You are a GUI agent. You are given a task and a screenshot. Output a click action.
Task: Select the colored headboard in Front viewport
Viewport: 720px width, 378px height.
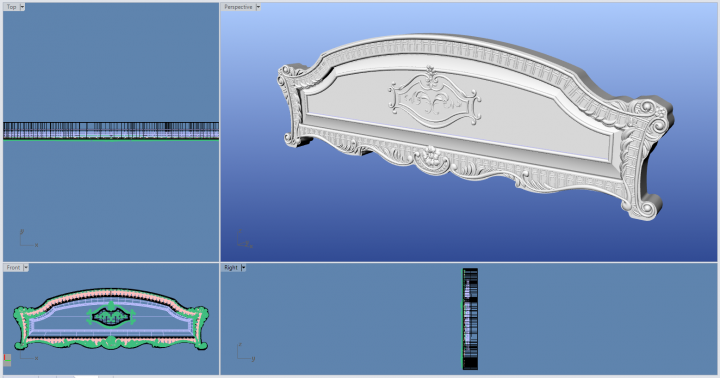111,319
